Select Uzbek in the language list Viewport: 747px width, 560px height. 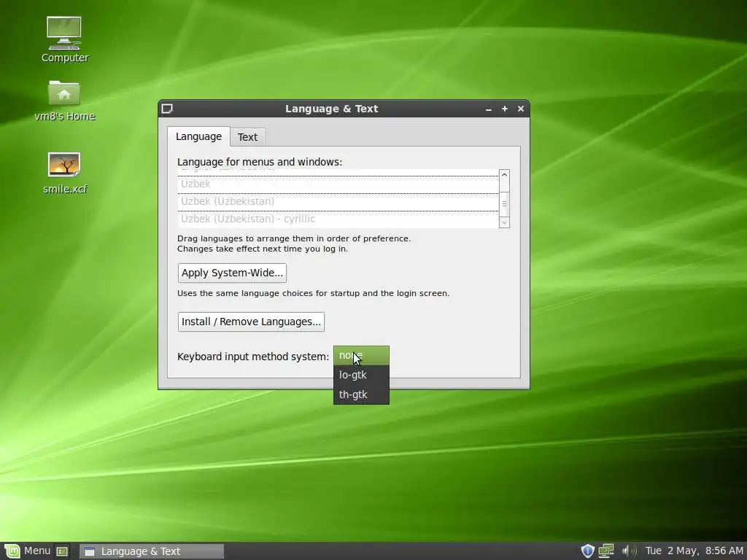click(x=338, y=184)
